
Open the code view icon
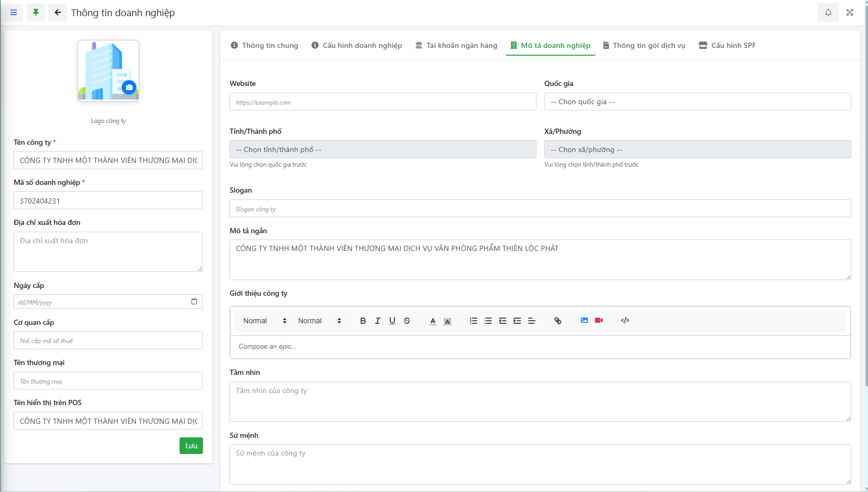[625, 321]
